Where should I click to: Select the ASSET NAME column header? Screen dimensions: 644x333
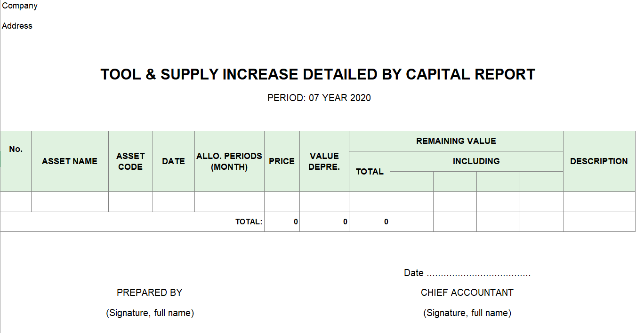70,161
